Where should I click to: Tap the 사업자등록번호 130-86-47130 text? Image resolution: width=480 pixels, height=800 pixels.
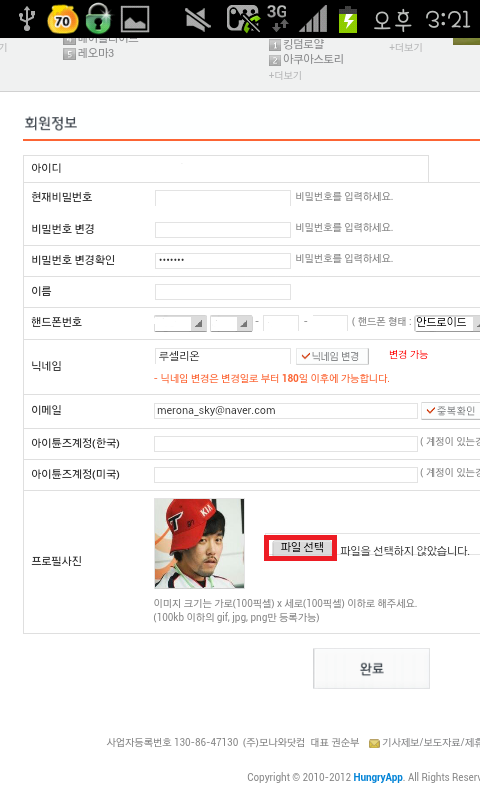[172, 742]
